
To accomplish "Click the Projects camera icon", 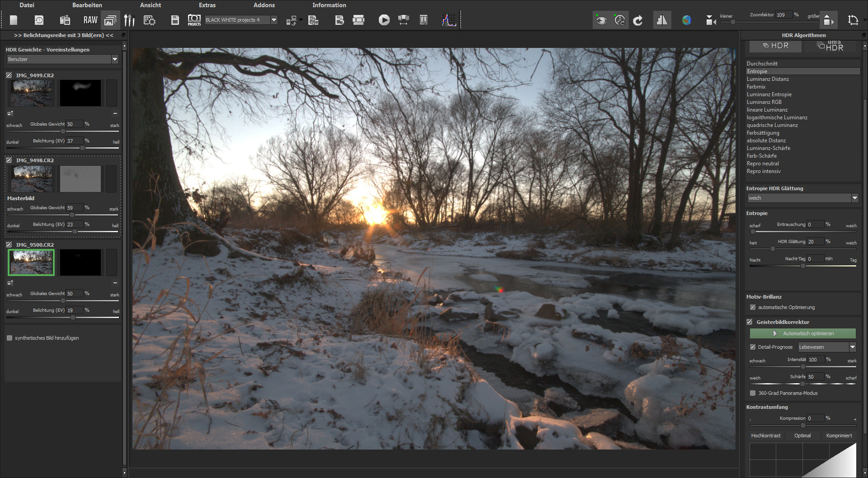I will tap(194, 20).
